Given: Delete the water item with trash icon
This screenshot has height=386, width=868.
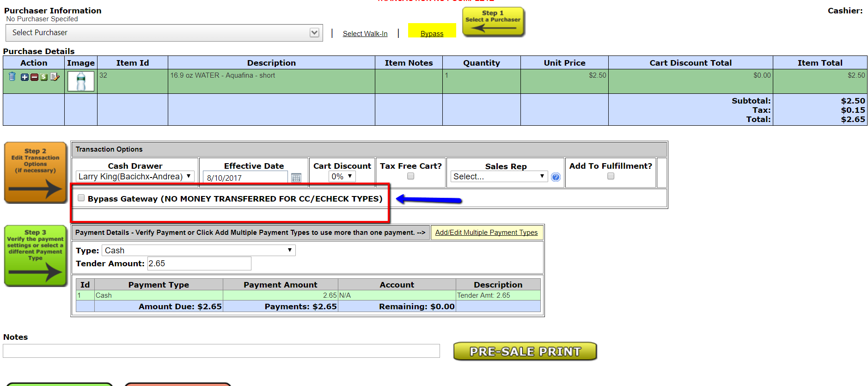Looking at the screenshot, I should (12, 77).
